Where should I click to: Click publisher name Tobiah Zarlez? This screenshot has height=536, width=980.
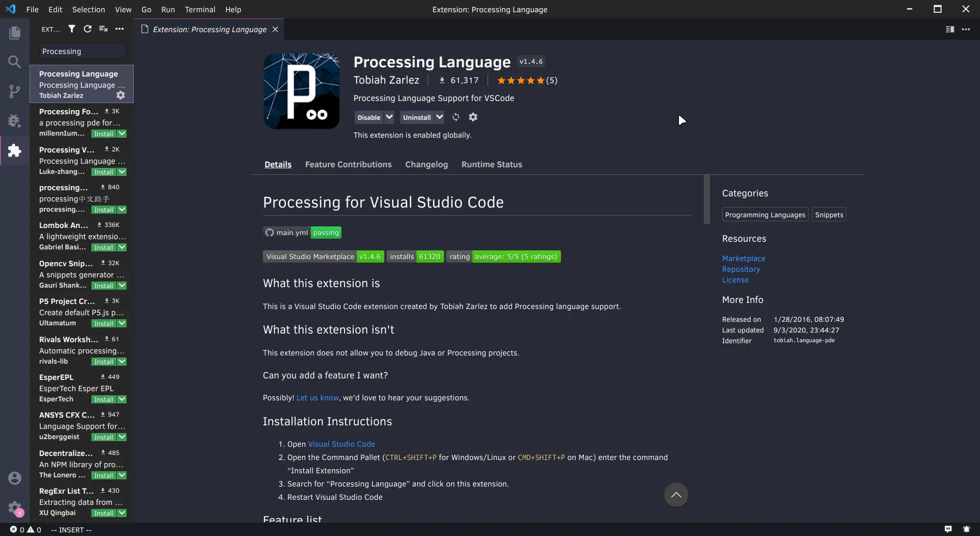point(386,80)
